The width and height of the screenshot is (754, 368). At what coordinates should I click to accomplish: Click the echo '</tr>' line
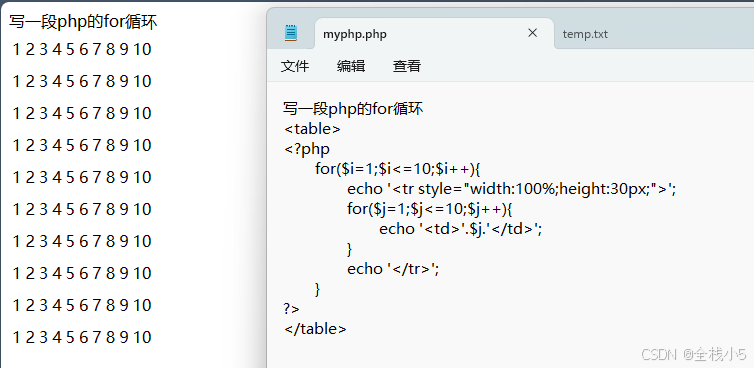coord(393,269)
